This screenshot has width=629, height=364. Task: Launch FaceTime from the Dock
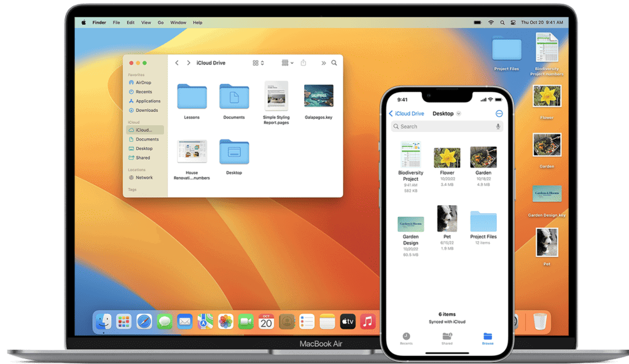pos(246,322)
